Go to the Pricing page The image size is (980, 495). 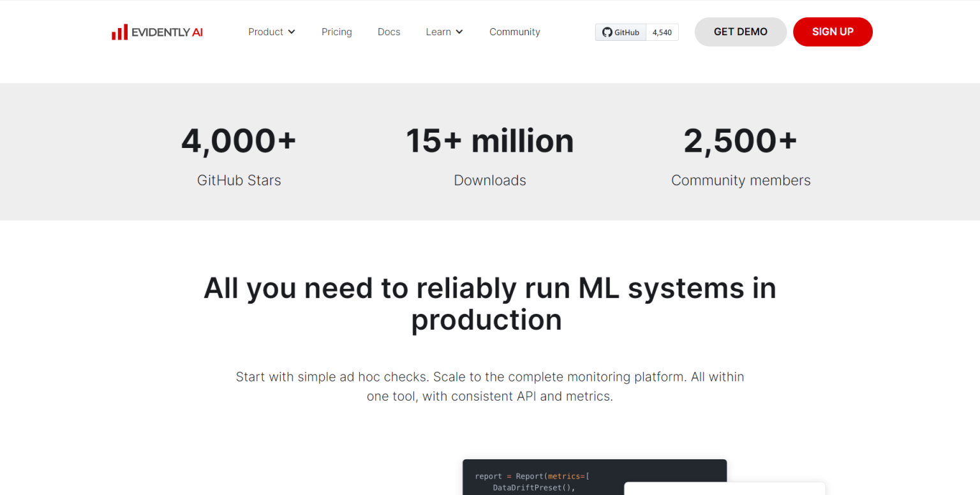point(336,32)
